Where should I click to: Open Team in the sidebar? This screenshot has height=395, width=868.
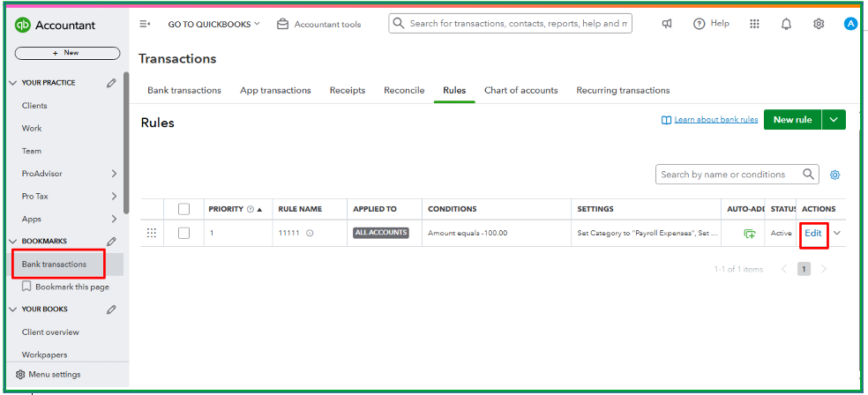[x=32, y=151]
